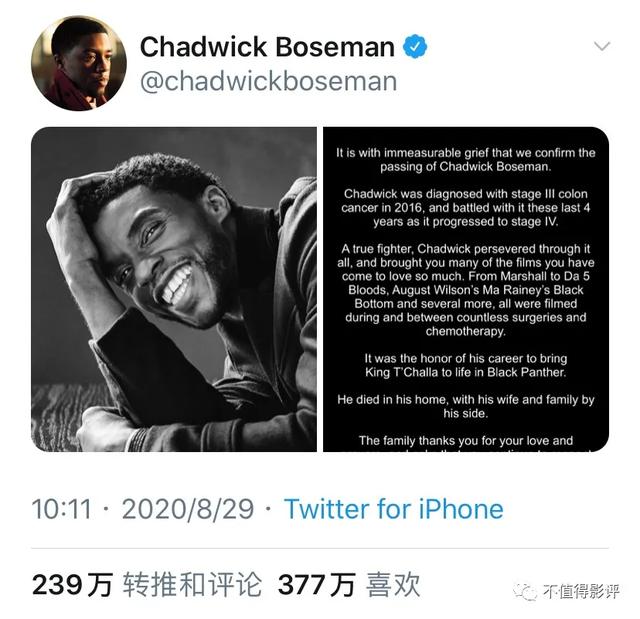Click the WeChat logo watermark
Screen dimensions: 640x619
(x=526, y=592)
